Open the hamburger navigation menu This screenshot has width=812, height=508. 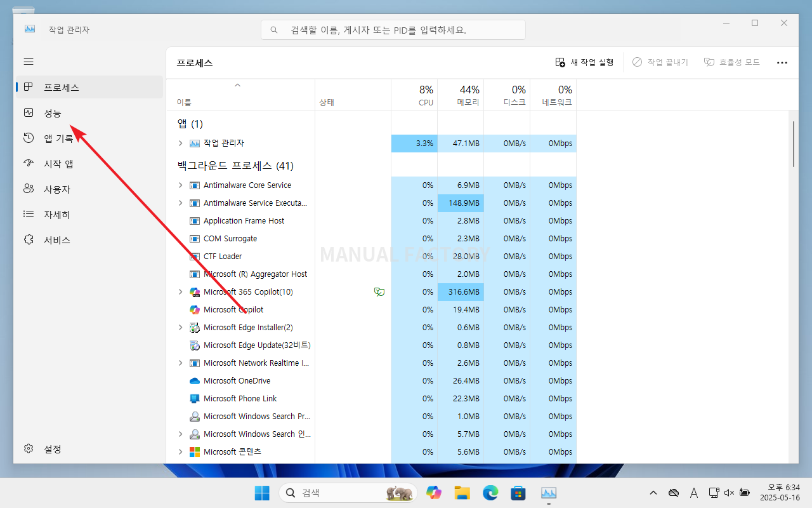pos(29,62)
